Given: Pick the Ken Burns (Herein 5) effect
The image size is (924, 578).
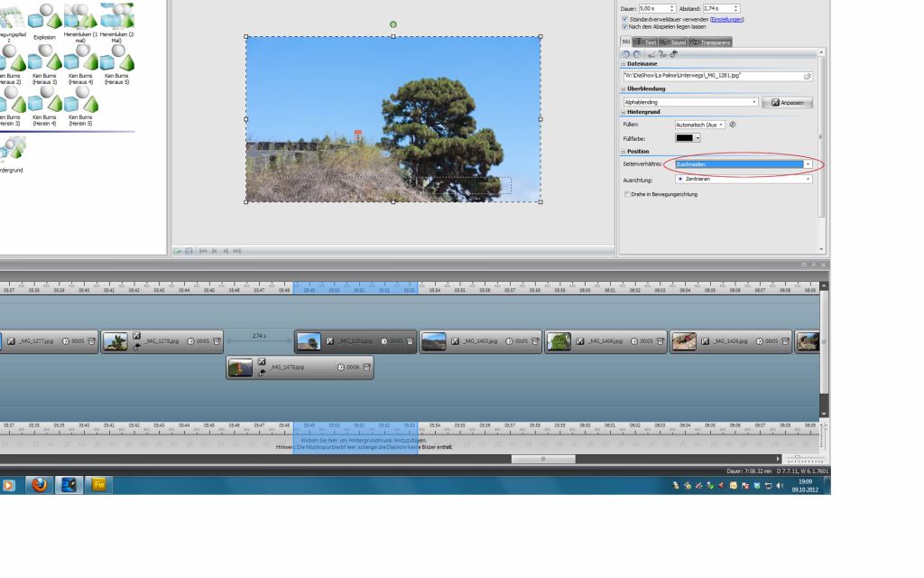Looking at the screenshot, I should coord(79,100).
